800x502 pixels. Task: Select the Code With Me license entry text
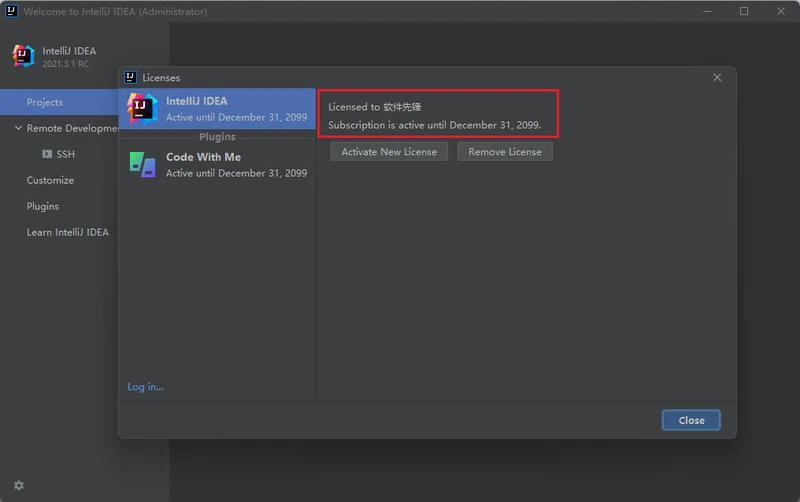(203, 157)
